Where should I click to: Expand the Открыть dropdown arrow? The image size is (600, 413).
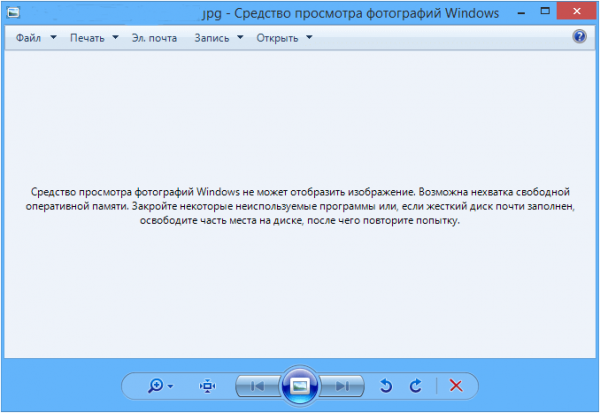[x=309, y=38]
